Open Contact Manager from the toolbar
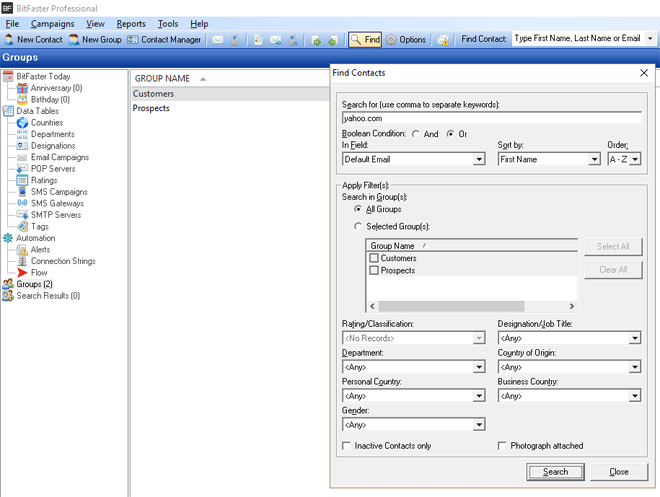This screenshot has width=660, height=497. coord(164,40)
